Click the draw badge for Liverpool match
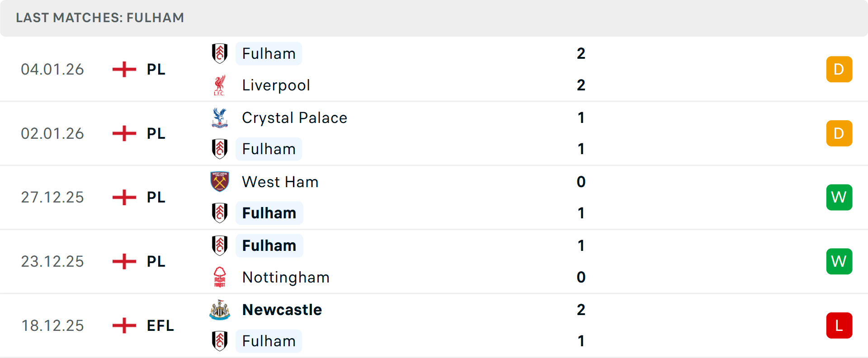This screenshot has width=868, height=358. coord(839,69)
